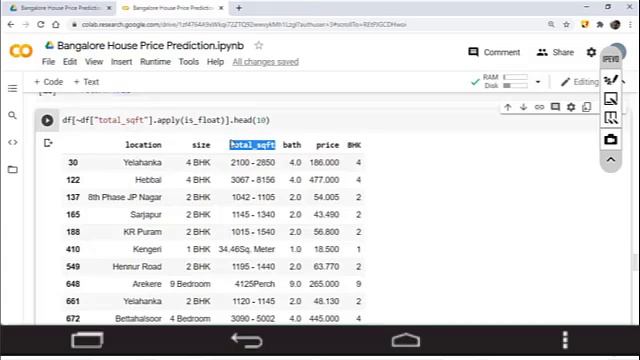This screenshot has width=640, height=360.
Task: Click the highlighted total_sqft column header
Action: coord(252,145)
